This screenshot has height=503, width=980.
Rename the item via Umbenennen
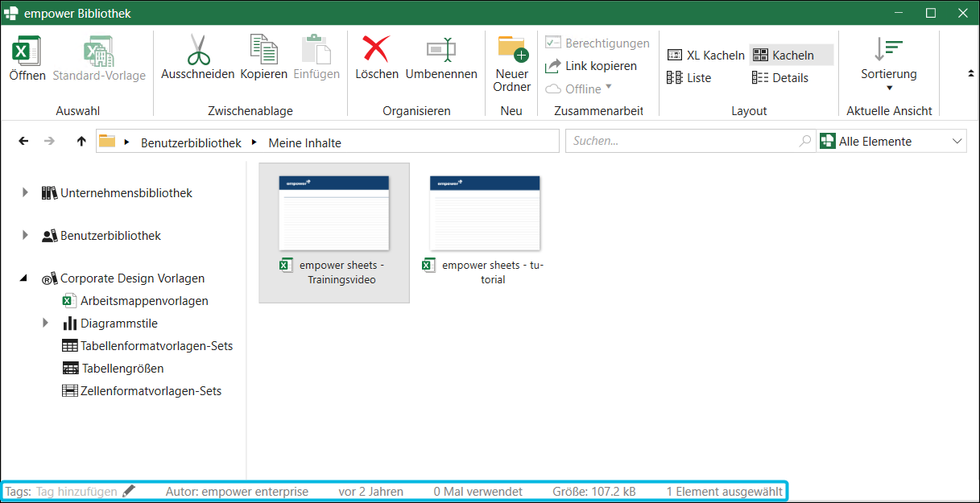tap(441, 59)
